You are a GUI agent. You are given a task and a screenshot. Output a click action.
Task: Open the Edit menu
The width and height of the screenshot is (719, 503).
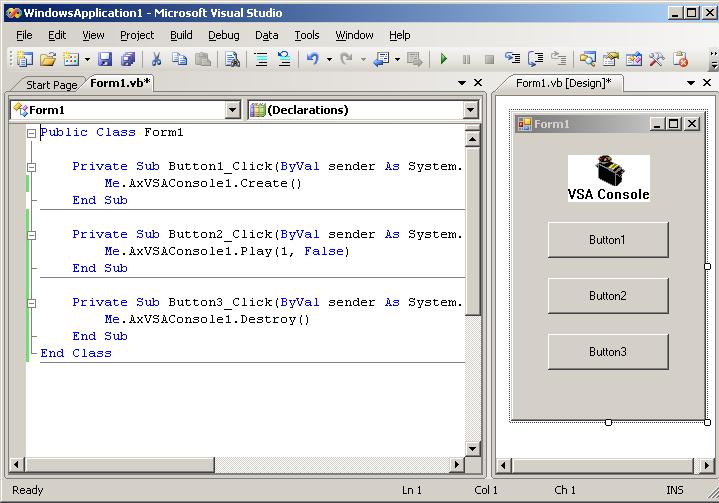[57, 35]
